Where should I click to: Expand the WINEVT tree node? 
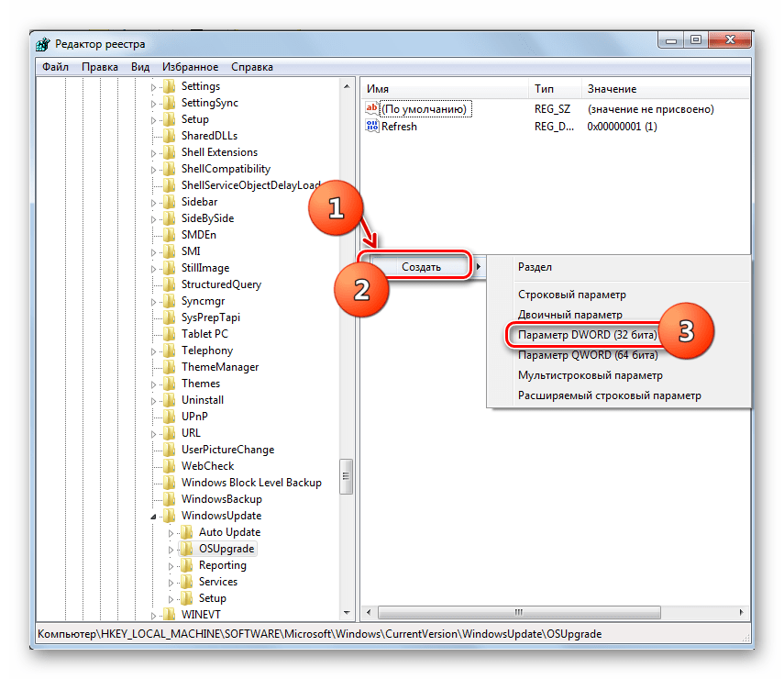tap(153, 615)
